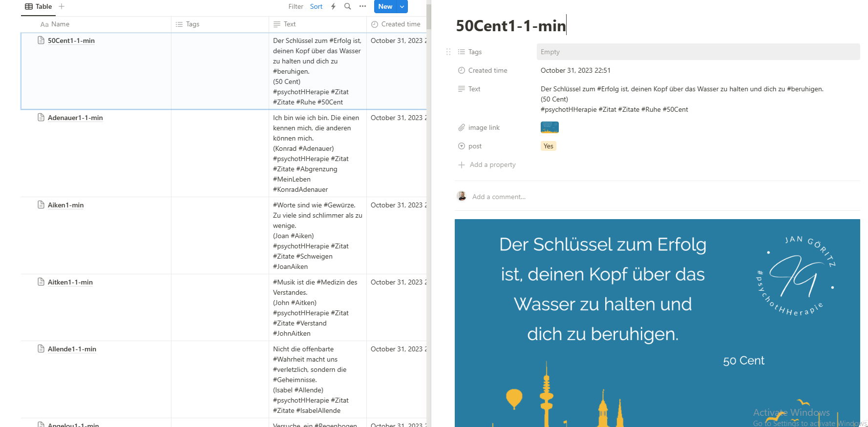Viewport: 868px width, 427px height.
Task: Click the page icon beside 50Cent1-1-min
Action: click(x=41, y=40)
